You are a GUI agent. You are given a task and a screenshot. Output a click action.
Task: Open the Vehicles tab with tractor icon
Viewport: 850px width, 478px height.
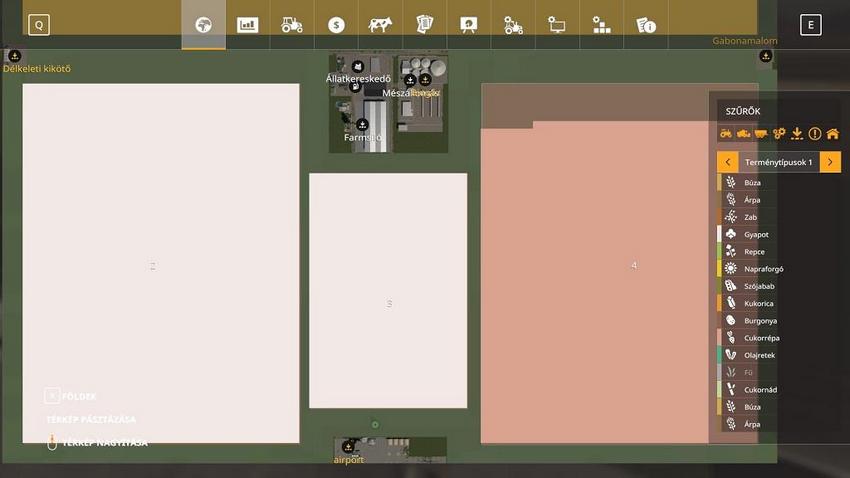click(x=292, y=25)
